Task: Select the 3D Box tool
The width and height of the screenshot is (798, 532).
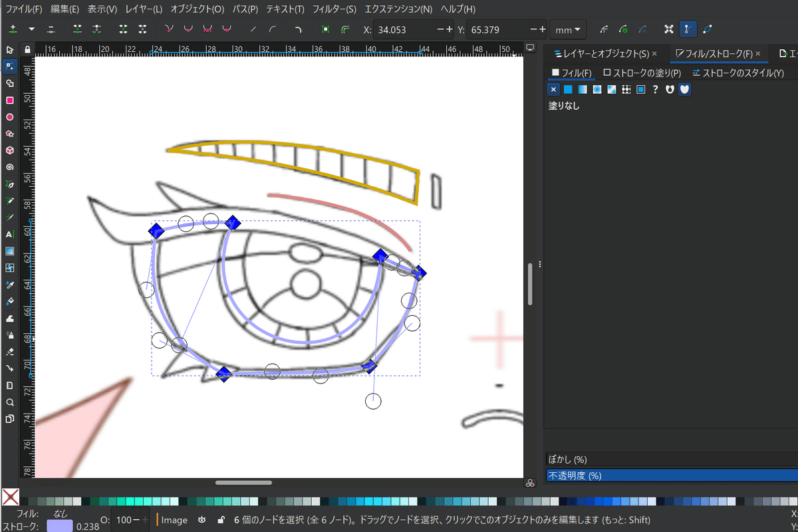Action: [x=9, y=150]
